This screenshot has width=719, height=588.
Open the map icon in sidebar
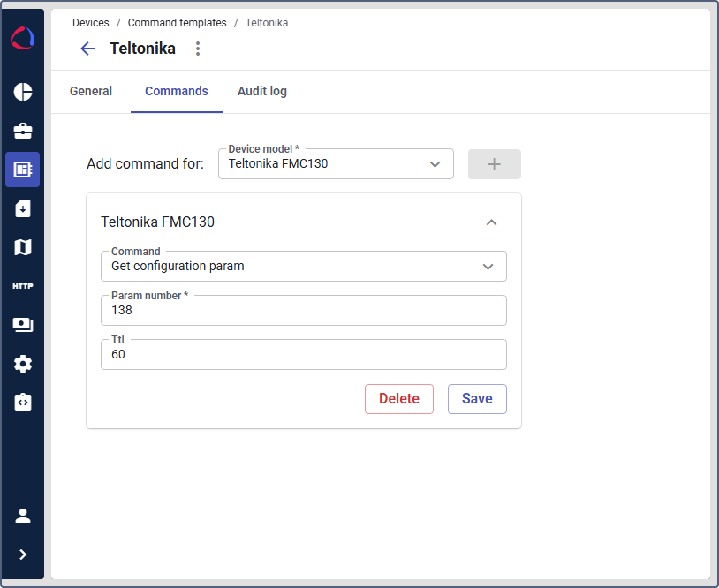(23, 247)
